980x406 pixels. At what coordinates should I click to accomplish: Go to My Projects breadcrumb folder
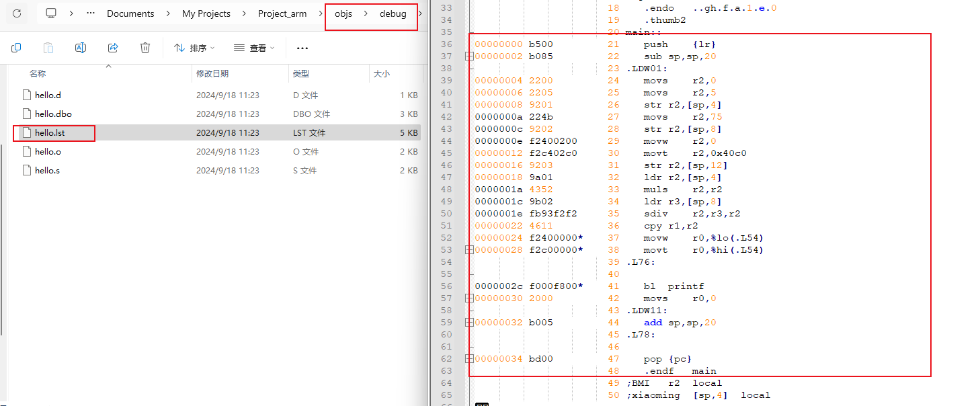[x=206, y=13]
